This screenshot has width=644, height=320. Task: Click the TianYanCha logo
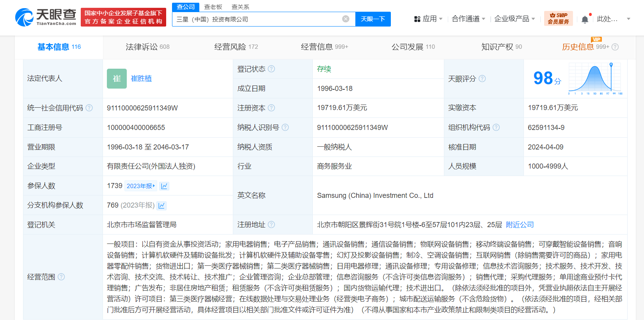point(46,18)
